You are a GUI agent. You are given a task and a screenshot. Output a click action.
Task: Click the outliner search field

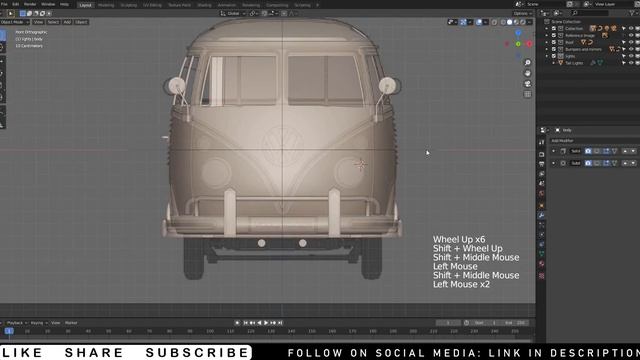(589, 13)
